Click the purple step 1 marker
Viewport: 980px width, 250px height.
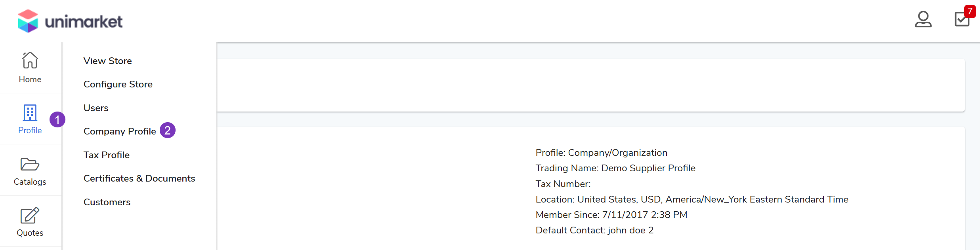[x=57, y=119]
